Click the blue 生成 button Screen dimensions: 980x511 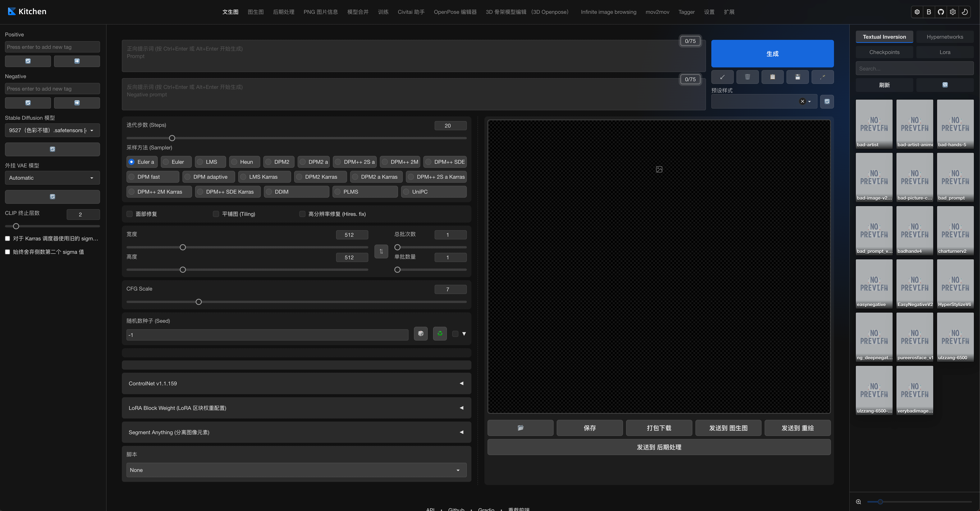[772, 54]
